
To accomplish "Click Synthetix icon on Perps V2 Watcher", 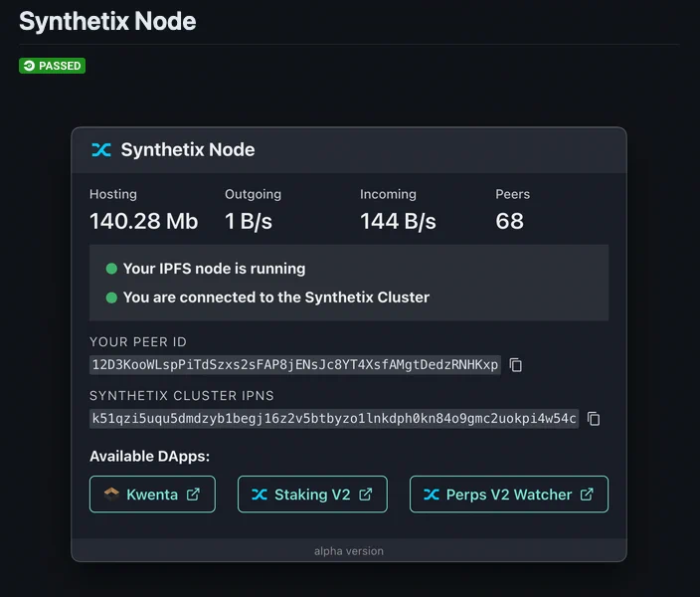I will click(432, 495).
